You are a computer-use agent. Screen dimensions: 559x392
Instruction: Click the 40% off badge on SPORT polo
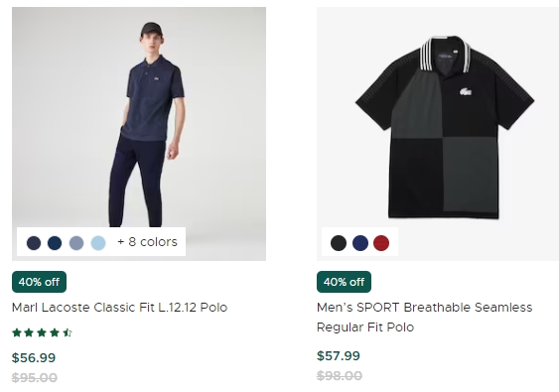tap(344, 282)
